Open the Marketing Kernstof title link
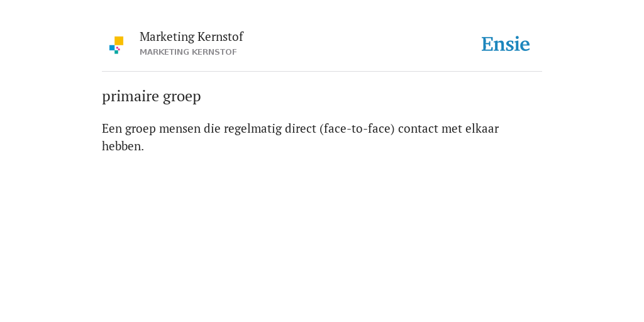The image size is (644, 322). (x=191, y=36)
